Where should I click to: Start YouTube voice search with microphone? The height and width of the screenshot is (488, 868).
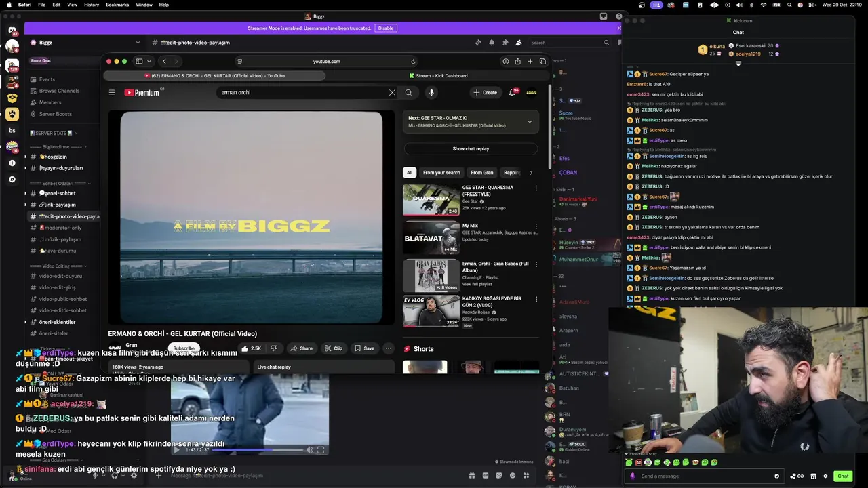tap(431, 92)
